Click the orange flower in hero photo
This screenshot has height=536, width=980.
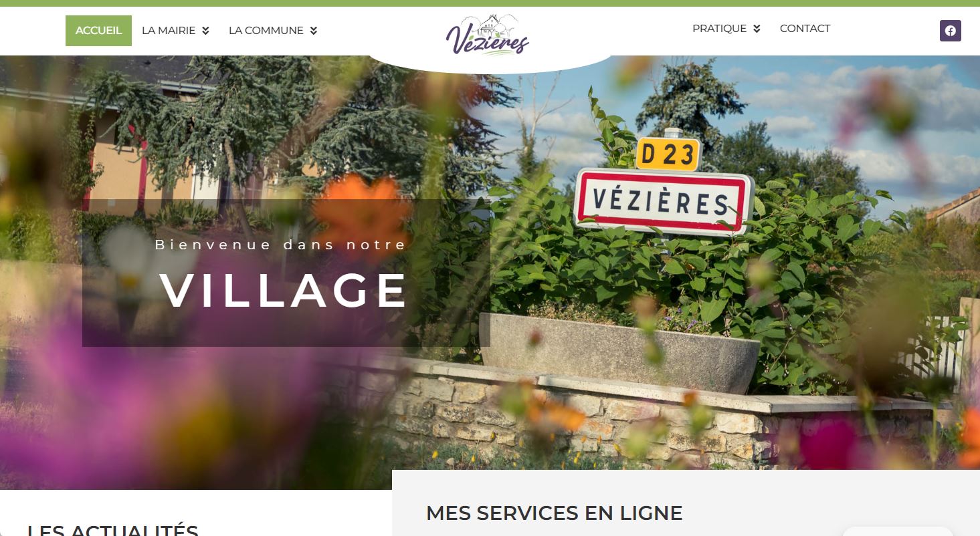coord(362,214)
